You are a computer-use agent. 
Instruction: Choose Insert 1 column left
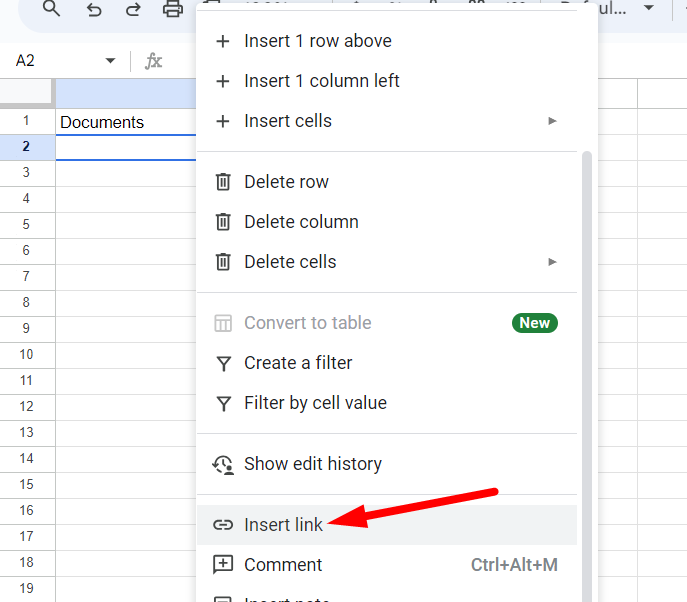(x=321, y=81)
